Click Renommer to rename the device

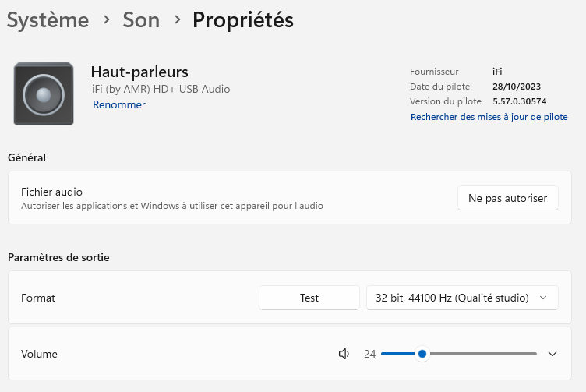[119, 104]
